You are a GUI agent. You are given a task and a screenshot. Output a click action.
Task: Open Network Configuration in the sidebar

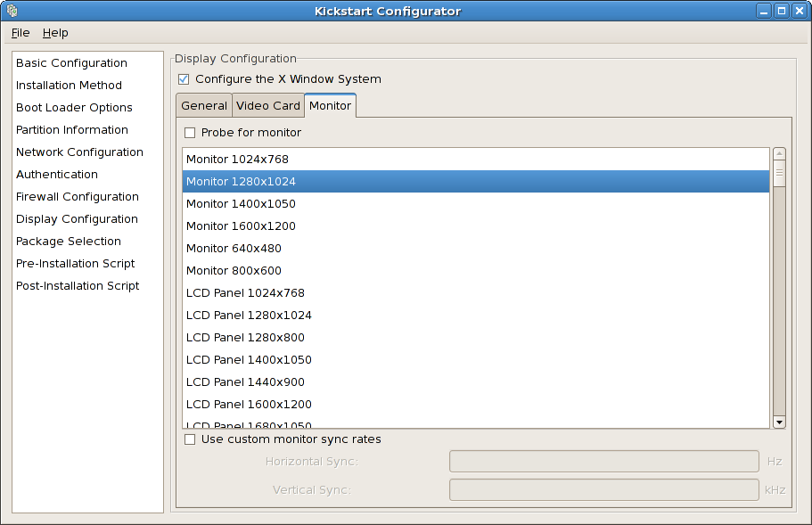(x=79, y=152)
